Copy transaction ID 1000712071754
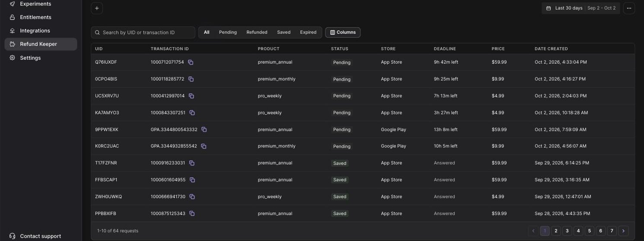Screen dimensions: 644x241 coord(191,62)
